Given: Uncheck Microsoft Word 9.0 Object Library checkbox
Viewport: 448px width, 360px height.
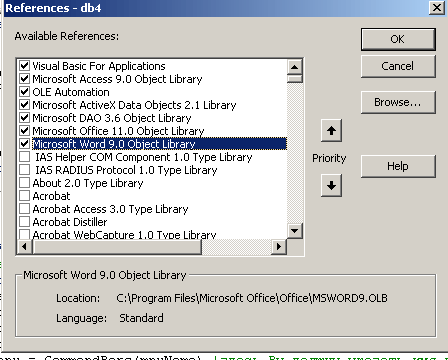Looking at the screenshot, I should (x=24, y=143).
